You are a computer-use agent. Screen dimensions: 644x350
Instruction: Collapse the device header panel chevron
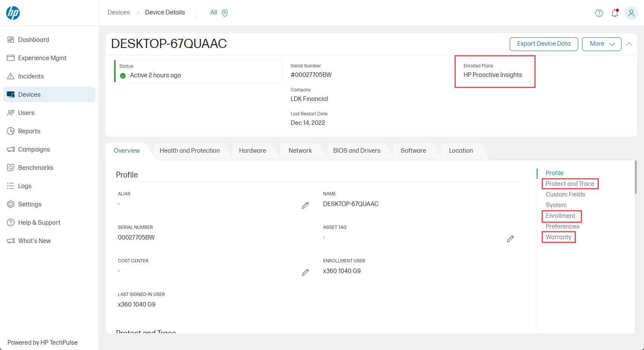tap(629, 44)
